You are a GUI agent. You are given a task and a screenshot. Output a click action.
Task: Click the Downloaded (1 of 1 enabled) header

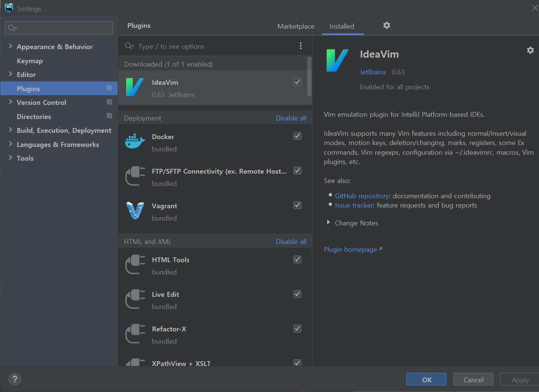[169, 64]
